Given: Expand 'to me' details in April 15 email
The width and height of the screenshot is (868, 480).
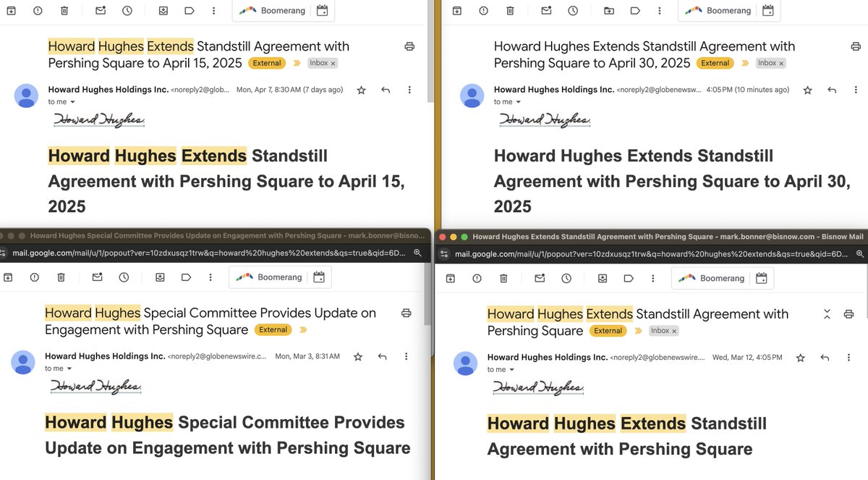Looking at the screenshot, I should tap(72, 102).
